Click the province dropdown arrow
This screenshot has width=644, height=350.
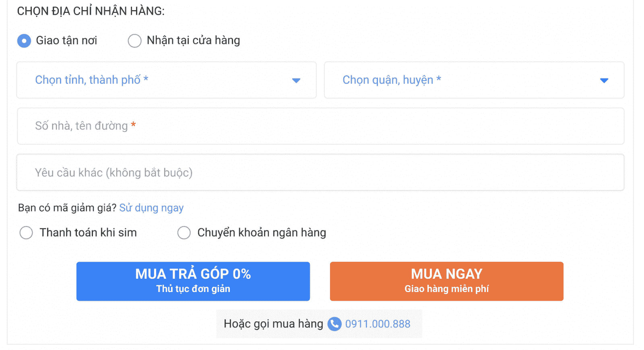[296, 81]
